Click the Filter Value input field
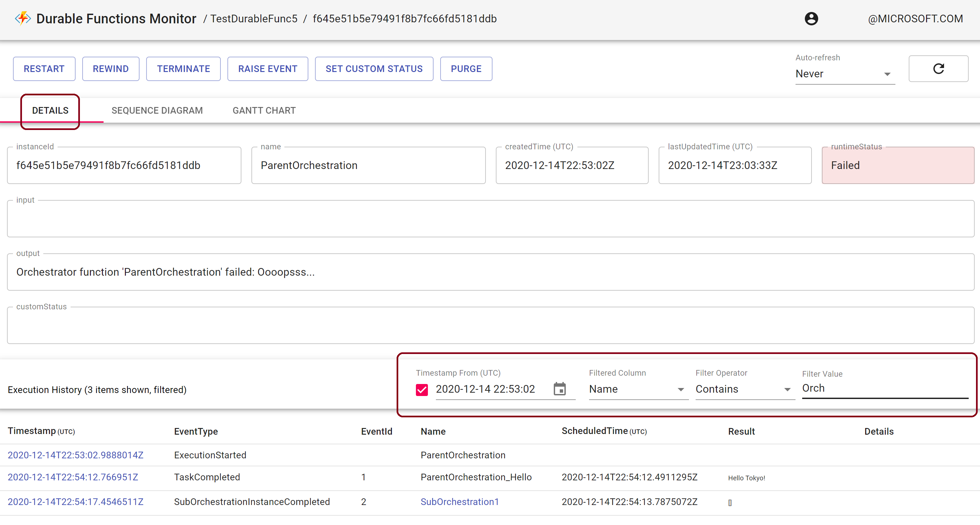Image resolution: width=980 pixels, height=525 pixels. 884,388
